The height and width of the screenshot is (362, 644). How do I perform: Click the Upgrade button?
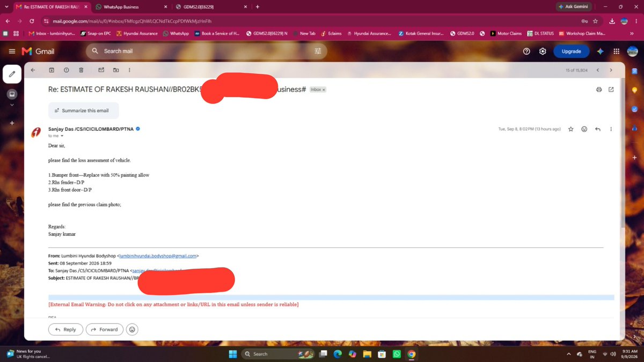coord(571,51)
